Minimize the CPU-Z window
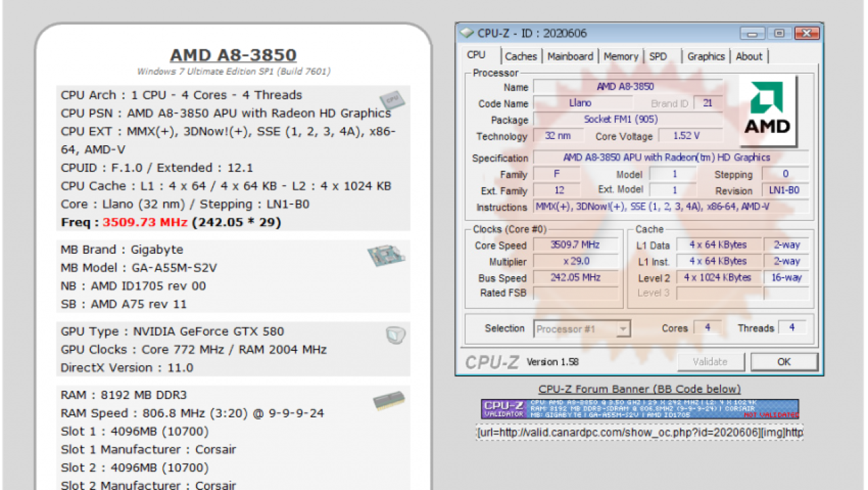The width and height of the screenshot is (868, 490). [x=751, y=33]
